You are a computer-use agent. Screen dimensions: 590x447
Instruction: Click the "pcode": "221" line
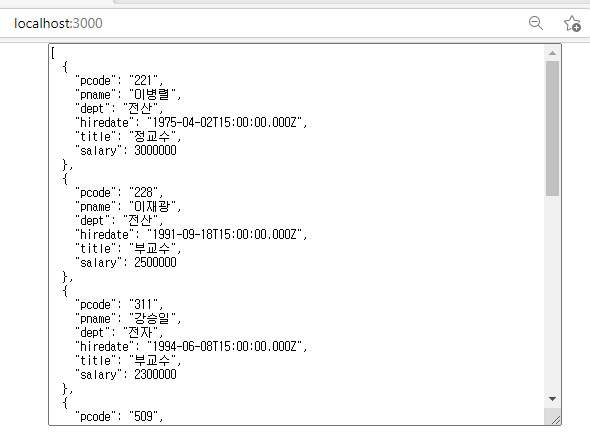[119, 81]
